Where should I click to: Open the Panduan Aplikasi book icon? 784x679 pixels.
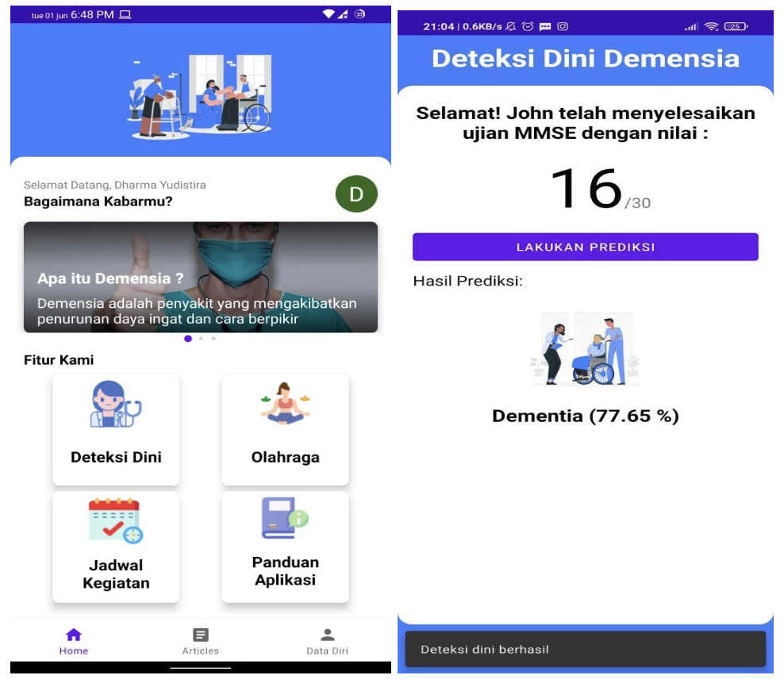pos(285,518)
